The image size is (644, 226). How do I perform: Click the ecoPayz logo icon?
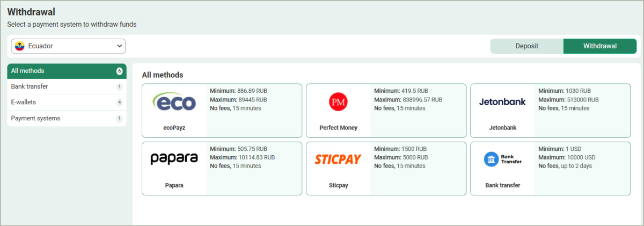point(174,101)
